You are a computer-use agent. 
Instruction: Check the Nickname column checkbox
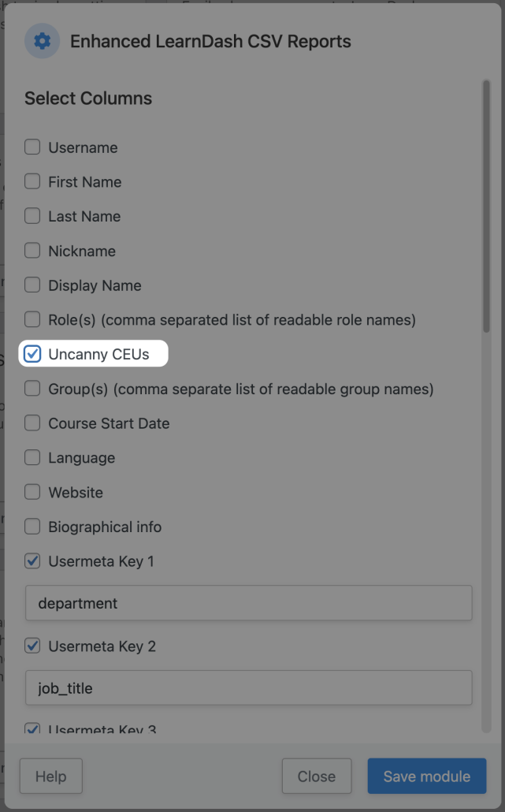[x=32, y=251]
